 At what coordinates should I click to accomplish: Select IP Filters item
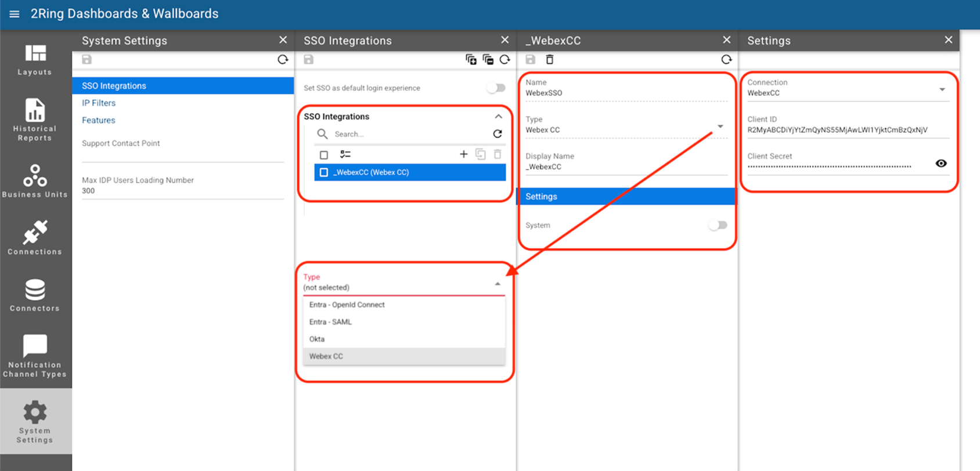pos(99,103)
